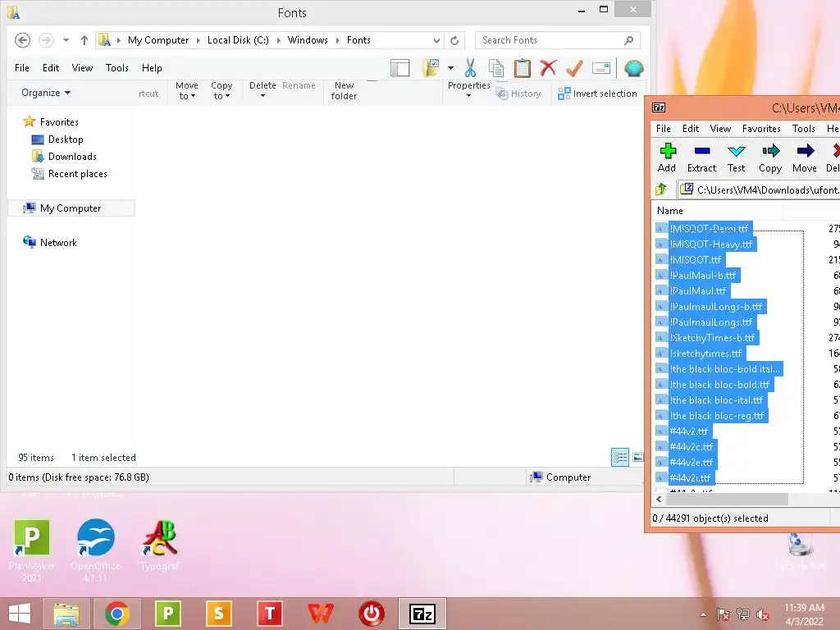
Task: Click the Extract button in 7-Zip
Action: tap(702, 158)
